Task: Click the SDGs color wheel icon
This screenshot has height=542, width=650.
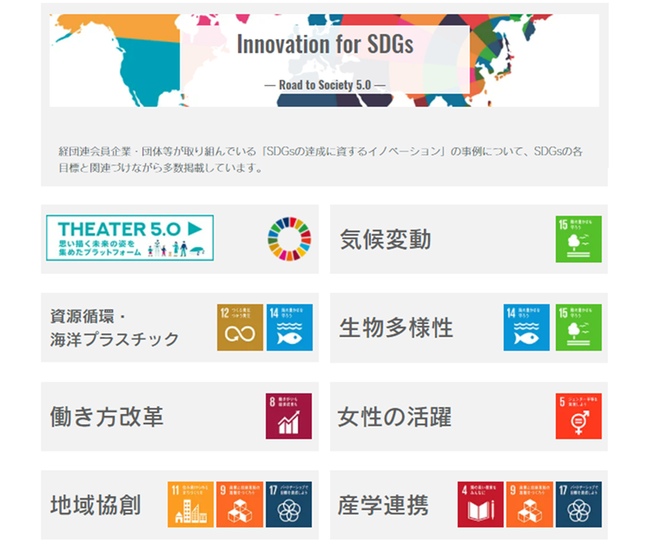Action: (289, 239)
